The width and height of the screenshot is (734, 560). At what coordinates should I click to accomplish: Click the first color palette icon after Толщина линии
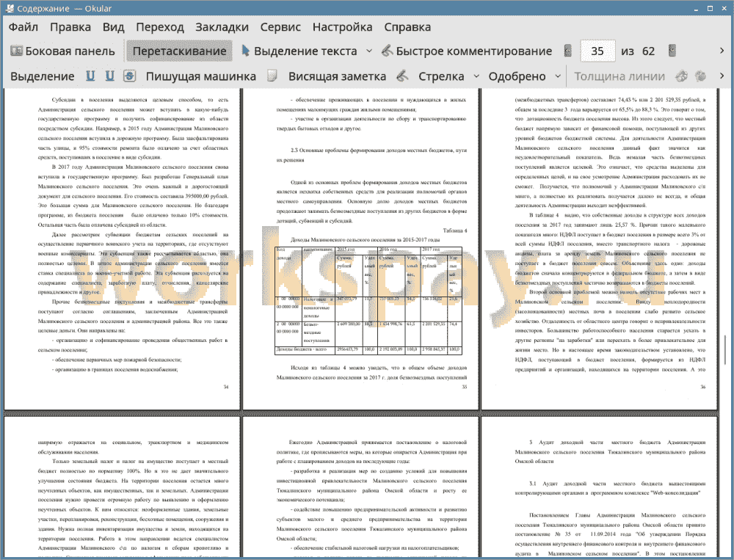[682, 76]
